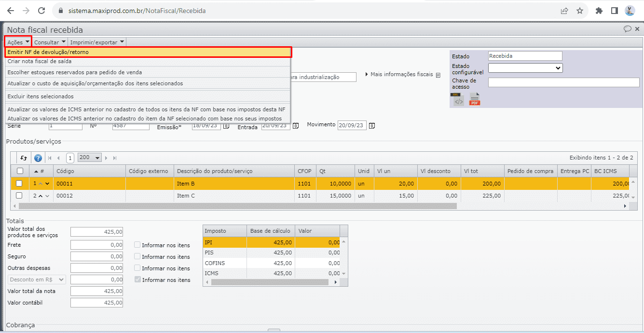Click the Código column header
This screenshot has width=644, height=333.
[89, 171]
